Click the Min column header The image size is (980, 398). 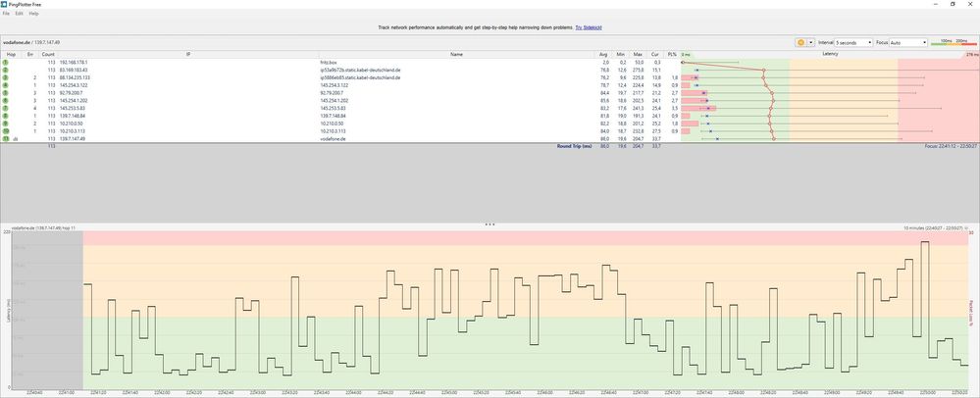click(620, 54)
